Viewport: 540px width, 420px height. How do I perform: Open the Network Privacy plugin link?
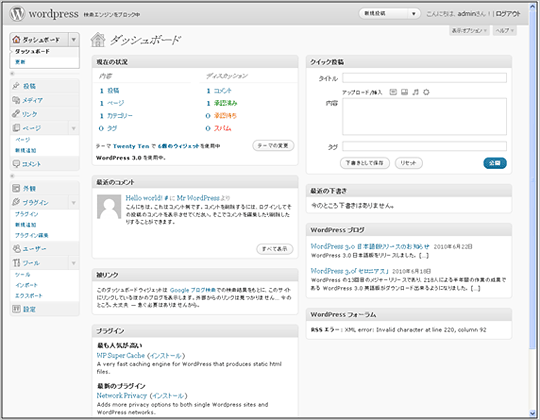pos(122,396)
